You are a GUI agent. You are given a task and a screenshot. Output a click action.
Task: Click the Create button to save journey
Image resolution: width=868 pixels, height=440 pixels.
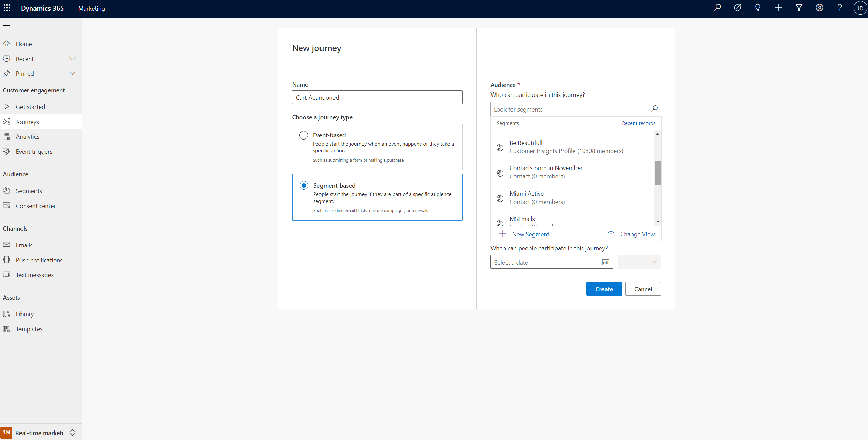[603, 289]
